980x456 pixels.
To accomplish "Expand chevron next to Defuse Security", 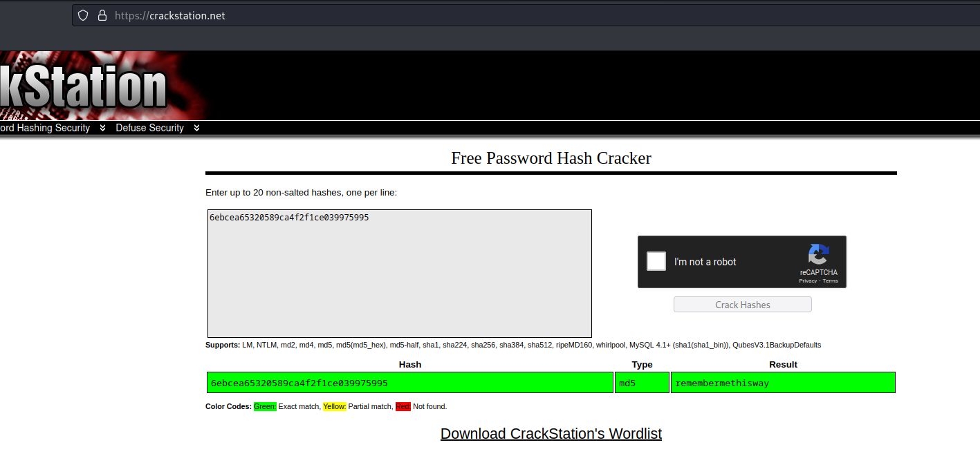I will click(196, 128).
